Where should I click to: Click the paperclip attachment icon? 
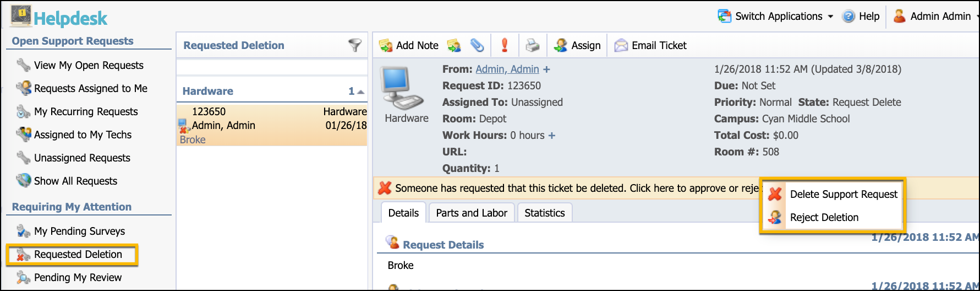[x=477, y=45]
